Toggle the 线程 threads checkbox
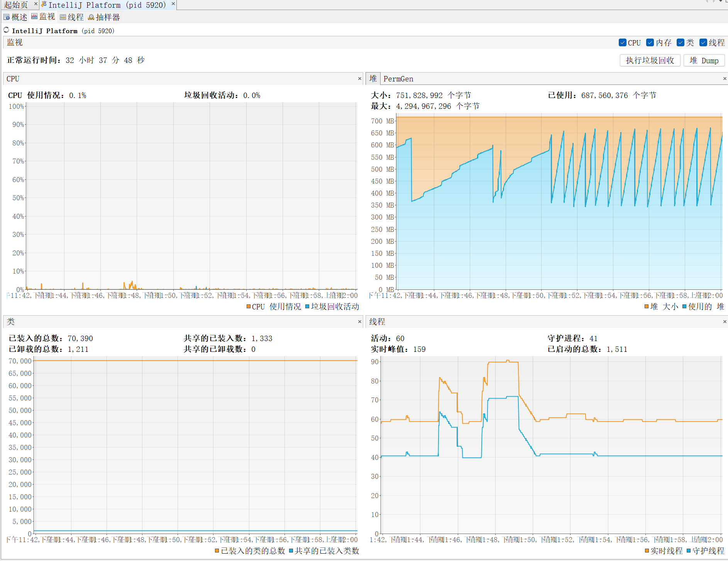Screen dimensions: 728x561 (703, 42)
